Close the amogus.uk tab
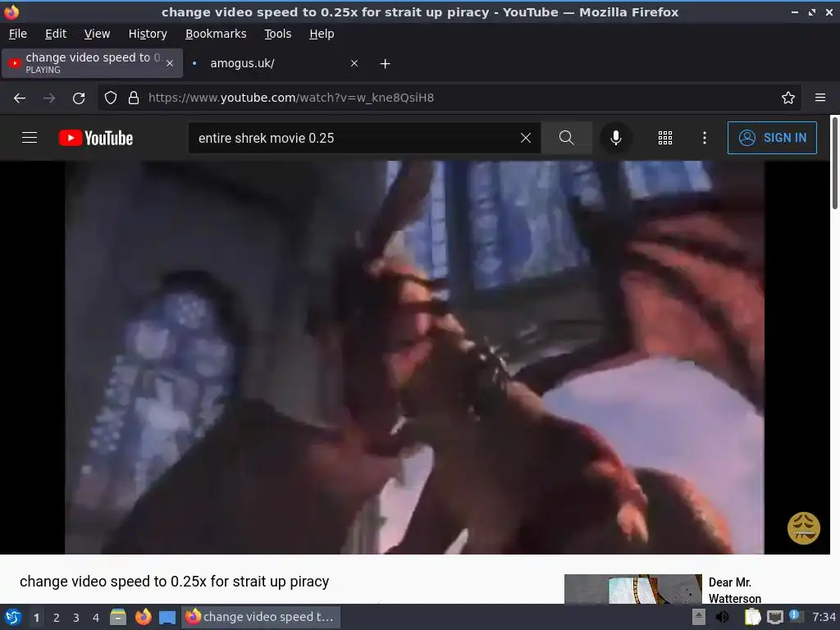This screenshot has height=630, width=840. [354, 63]
